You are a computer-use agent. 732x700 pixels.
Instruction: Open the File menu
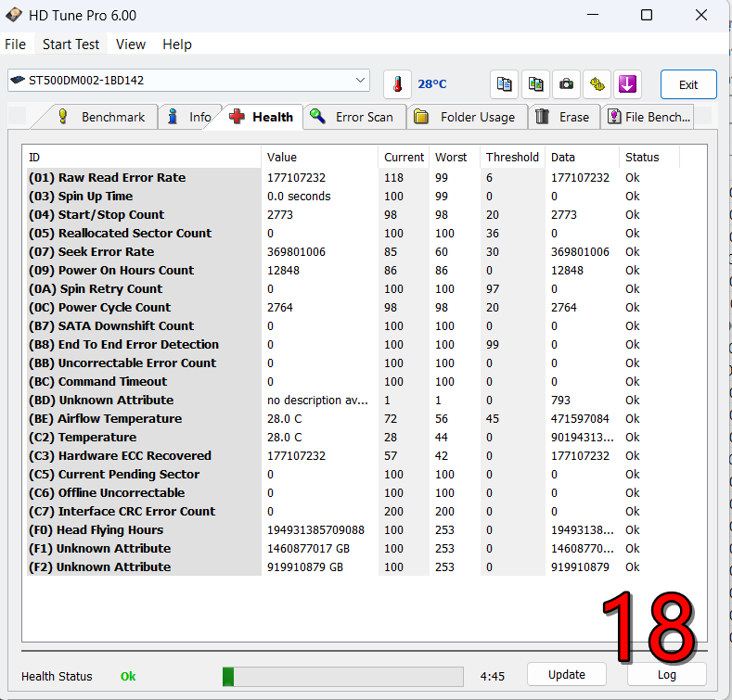pos(16,45)
